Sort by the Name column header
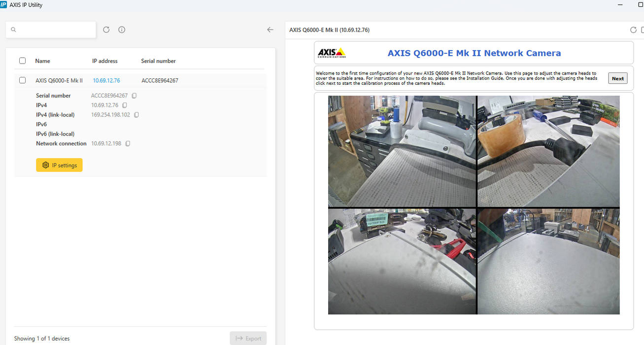Viewport: 644px width, 345px height. (42, 61)
